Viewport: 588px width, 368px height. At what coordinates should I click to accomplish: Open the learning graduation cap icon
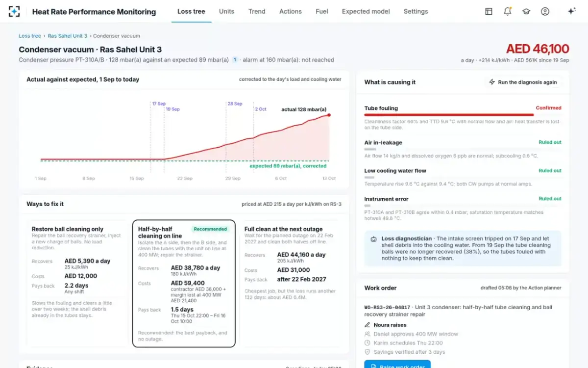526,11
